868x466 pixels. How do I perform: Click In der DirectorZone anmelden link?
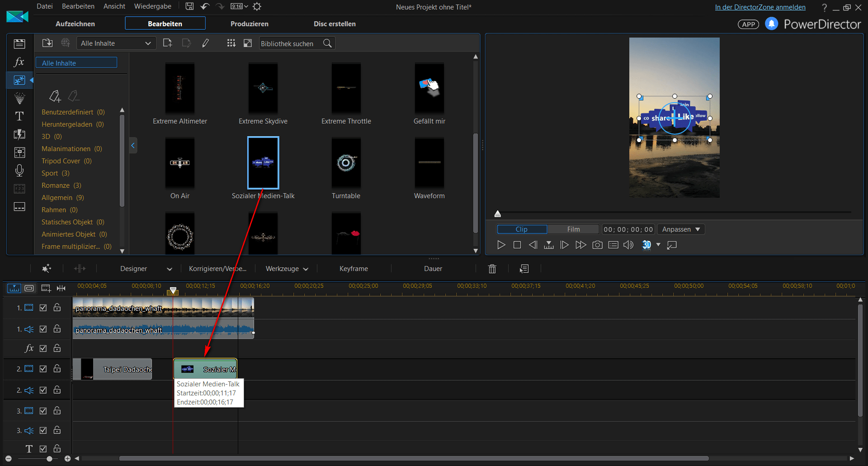coord(760,7)
